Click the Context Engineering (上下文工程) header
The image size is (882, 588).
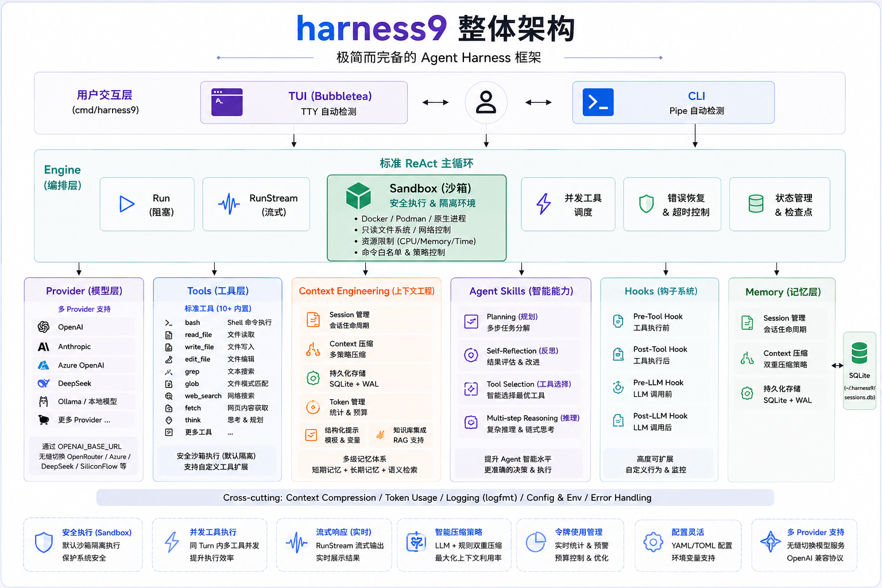coord(366,291)
